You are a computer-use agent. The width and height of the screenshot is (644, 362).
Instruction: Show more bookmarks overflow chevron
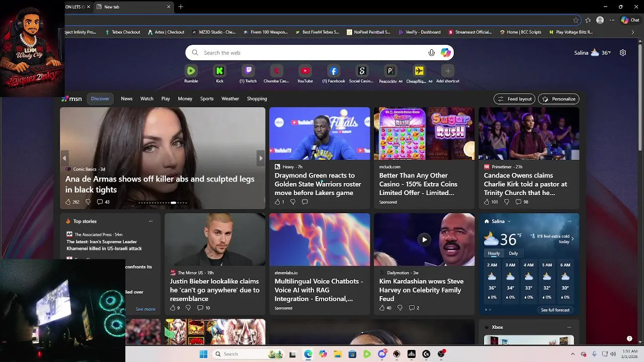point(633,32)
